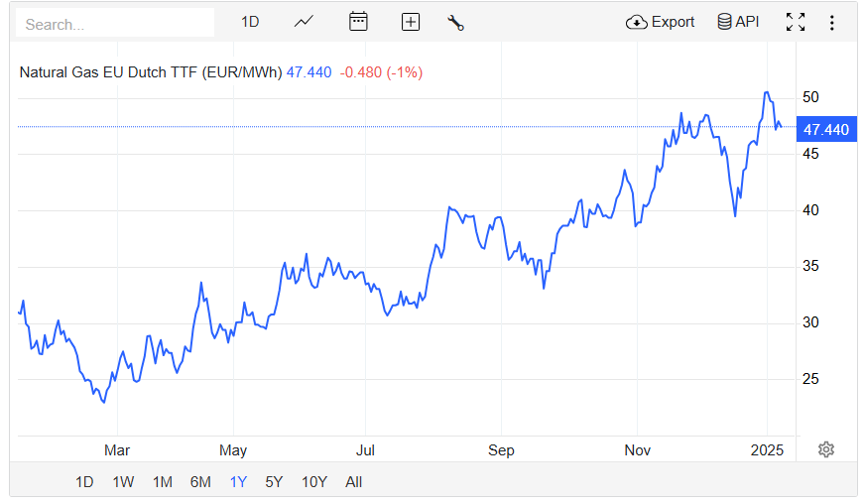
Task: Click the Export cloud download button
Action: coord(660,22)
